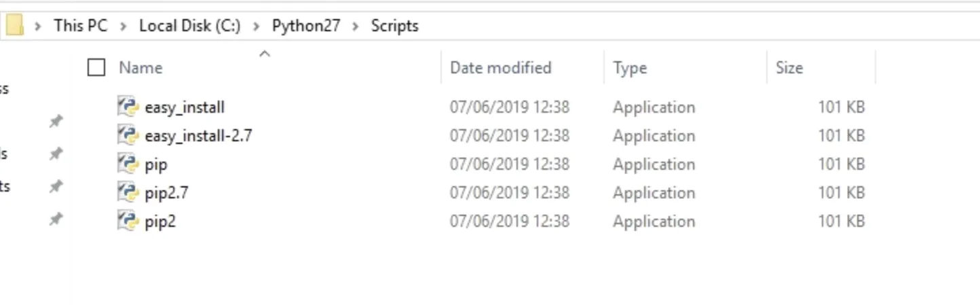Open Local Disk (C:) breadcrumb segment
980x305 pixels.
(x=189, y=26)
